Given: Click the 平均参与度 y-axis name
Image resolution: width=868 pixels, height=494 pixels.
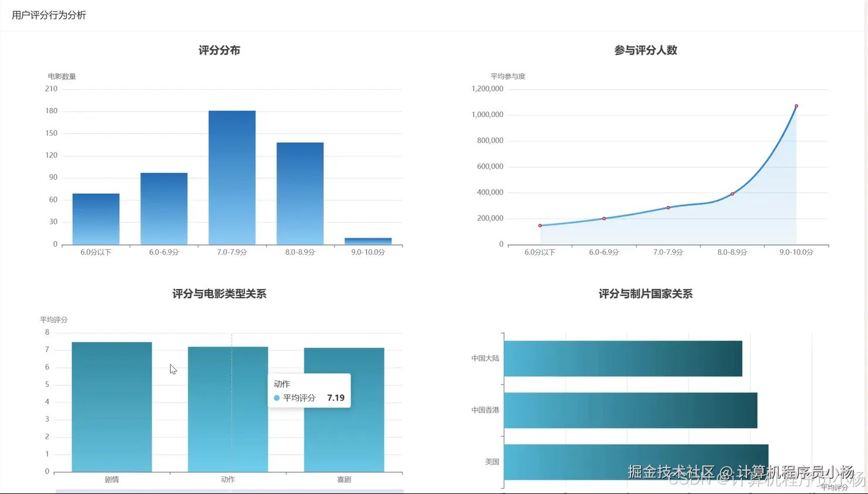Looking at the screenshot, I should [x=508, y=76].
